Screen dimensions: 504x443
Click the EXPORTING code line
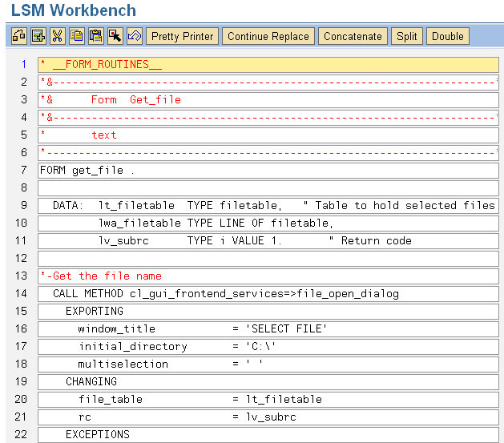coord(268,312)
